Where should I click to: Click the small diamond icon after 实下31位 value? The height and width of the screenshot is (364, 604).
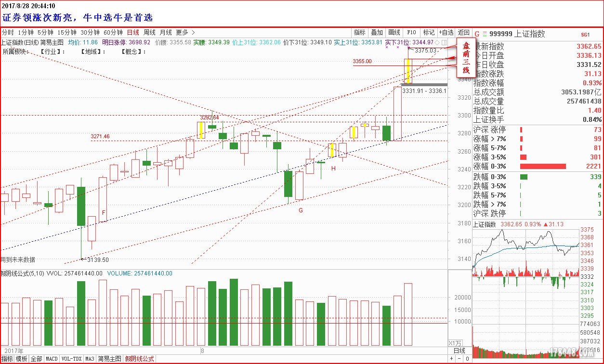tap(437, 42)
